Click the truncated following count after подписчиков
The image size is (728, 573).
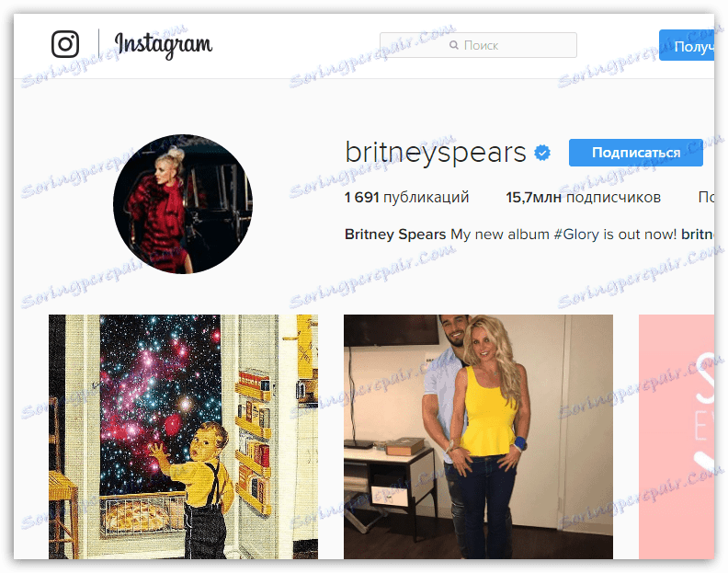tap(706, 197)
